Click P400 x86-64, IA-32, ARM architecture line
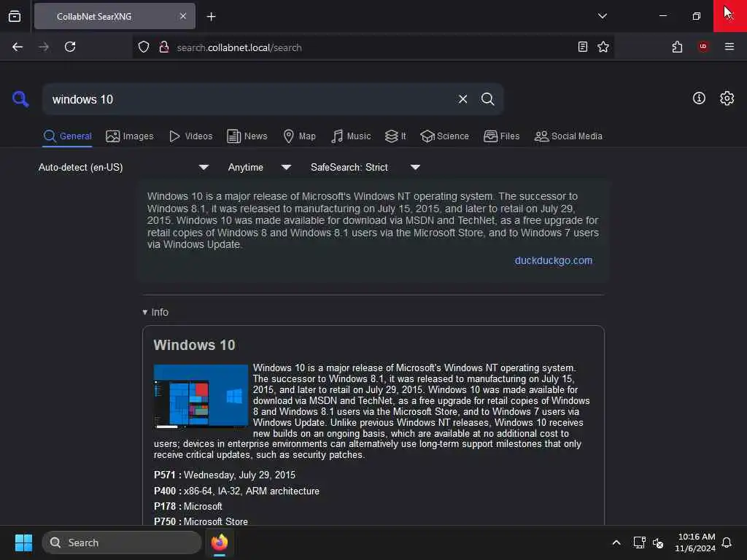This screenshot has width=747, height=560. coord(236,491)
